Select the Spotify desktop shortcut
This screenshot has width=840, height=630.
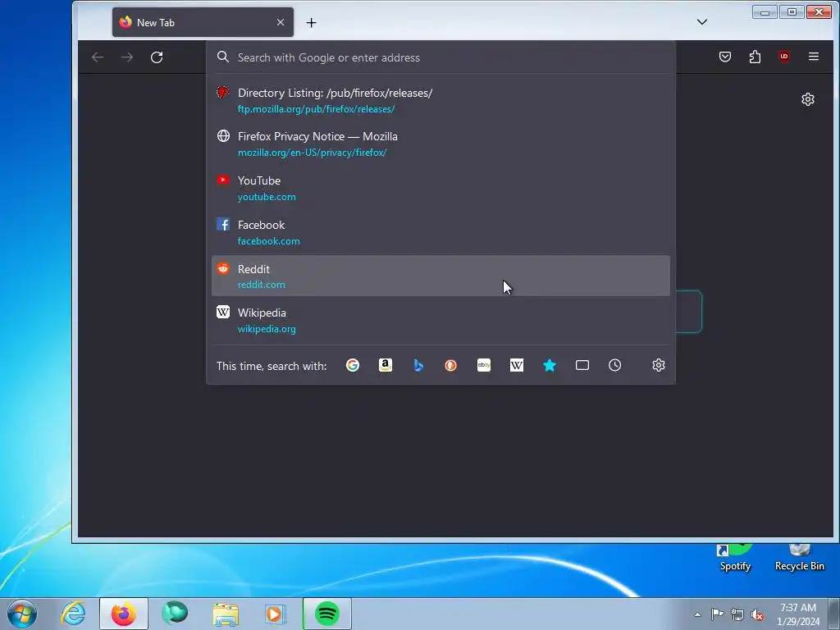(735, 558)
